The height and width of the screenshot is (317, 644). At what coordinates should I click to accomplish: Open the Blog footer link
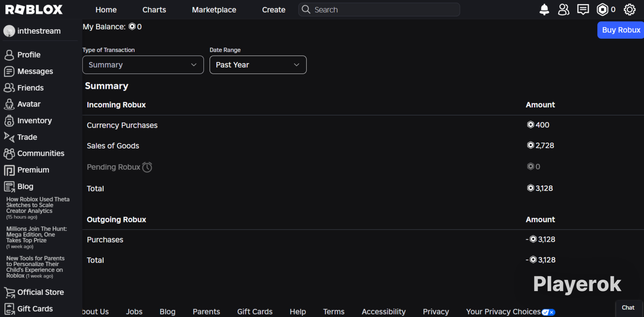coord(167,312)
